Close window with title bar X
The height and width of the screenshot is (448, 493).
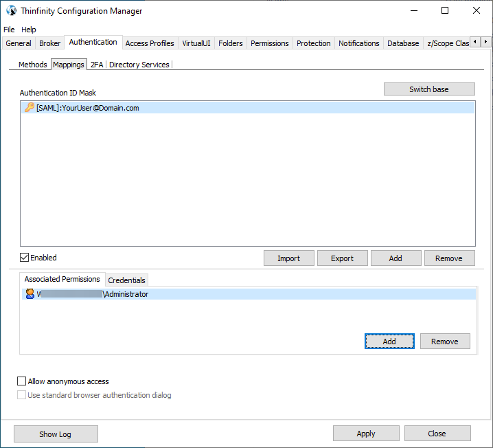(477, 10)
